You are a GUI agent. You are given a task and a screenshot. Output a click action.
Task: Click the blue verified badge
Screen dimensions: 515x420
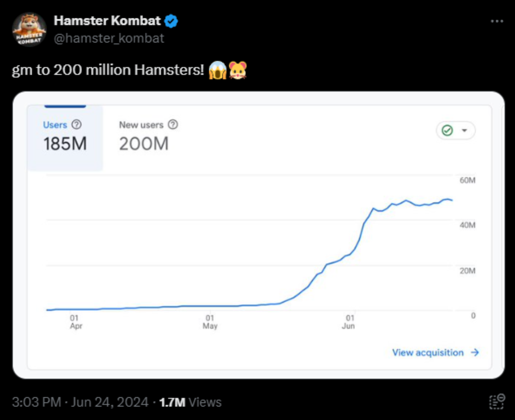171,21
